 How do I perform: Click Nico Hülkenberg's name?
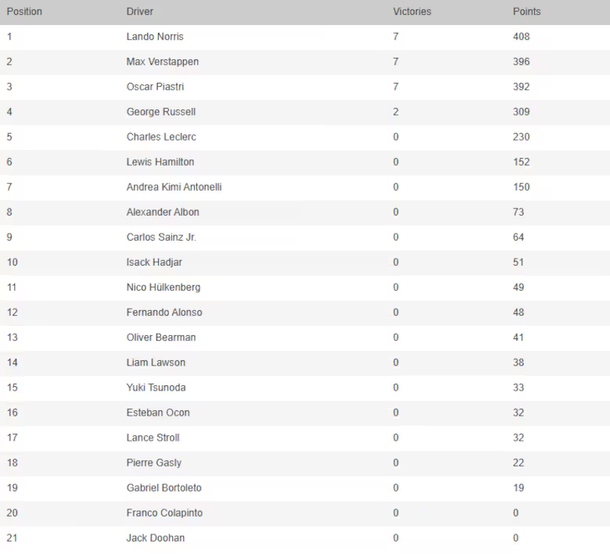(162, 287)
